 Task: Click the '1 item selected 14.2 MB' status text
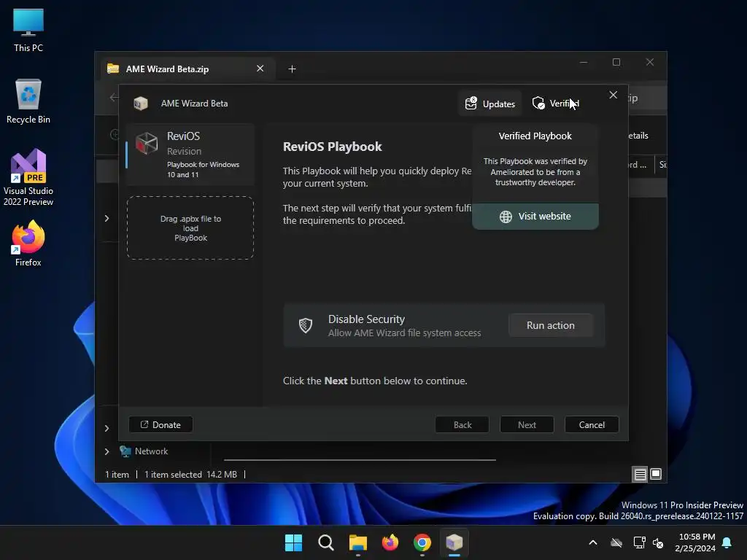(190, 474)
